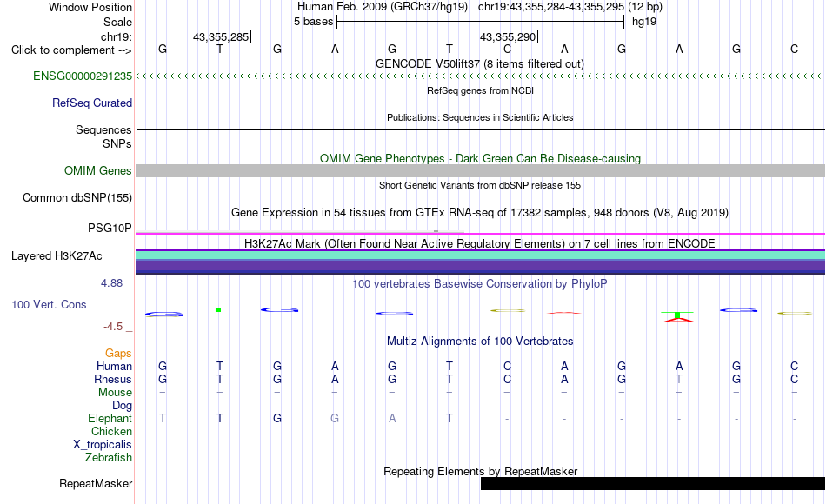Viewport: 826px width, 504px height.
Task: Click 'Publications: Sequences in Scientific Articles' title
Action: (480, 117)
